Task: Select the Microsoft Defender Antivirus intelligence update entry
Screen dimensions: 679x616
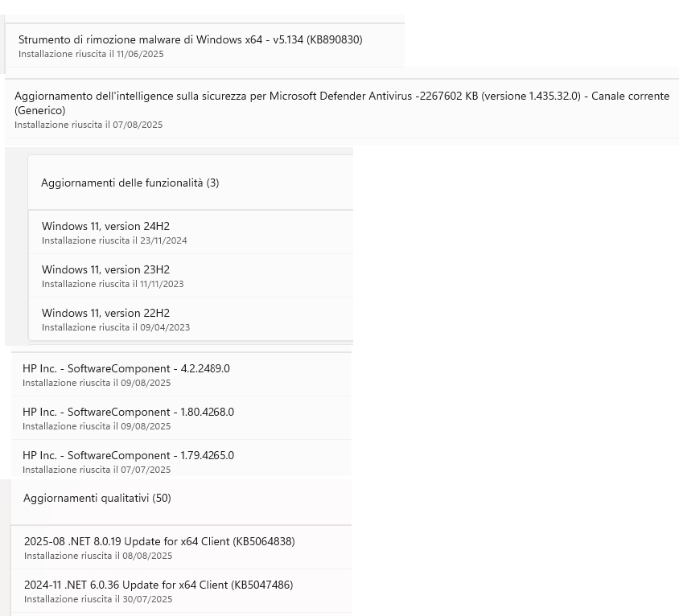Action: tap(342, 109)
